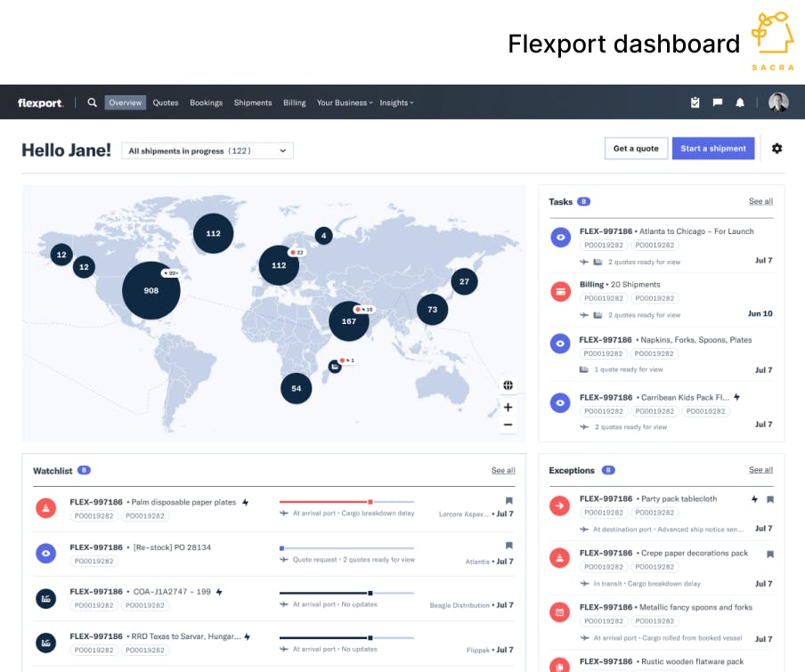Reset map view with globe icon
805x672 pixels.
[508, 385]
